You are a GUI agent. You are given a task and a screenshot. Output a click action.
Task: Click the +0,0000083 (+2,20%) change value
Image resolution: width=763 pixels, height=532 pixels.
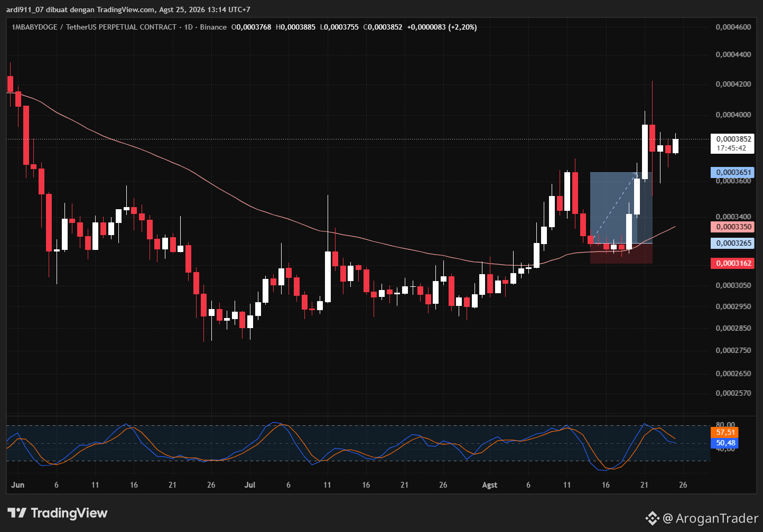pos(442,27)
